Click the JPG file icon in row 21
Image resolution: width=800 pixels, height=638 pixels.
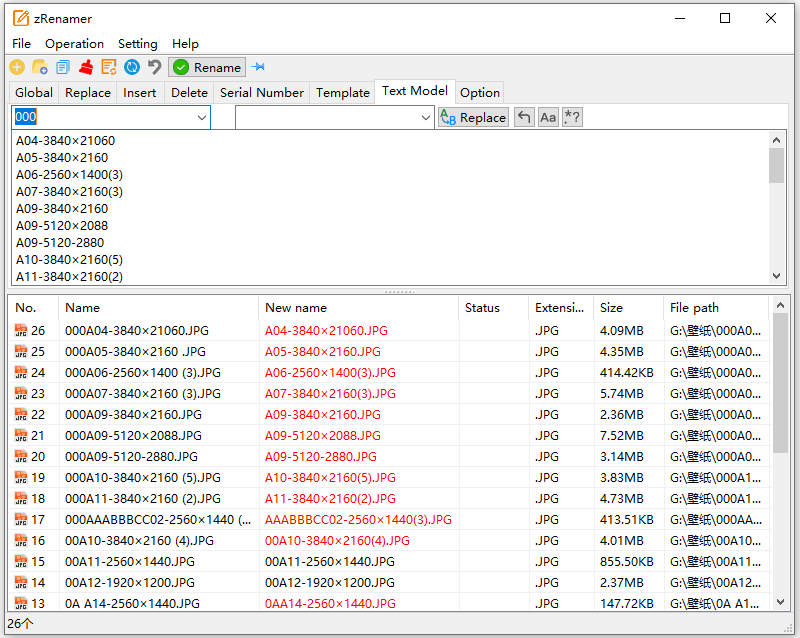tap(21, 435)
